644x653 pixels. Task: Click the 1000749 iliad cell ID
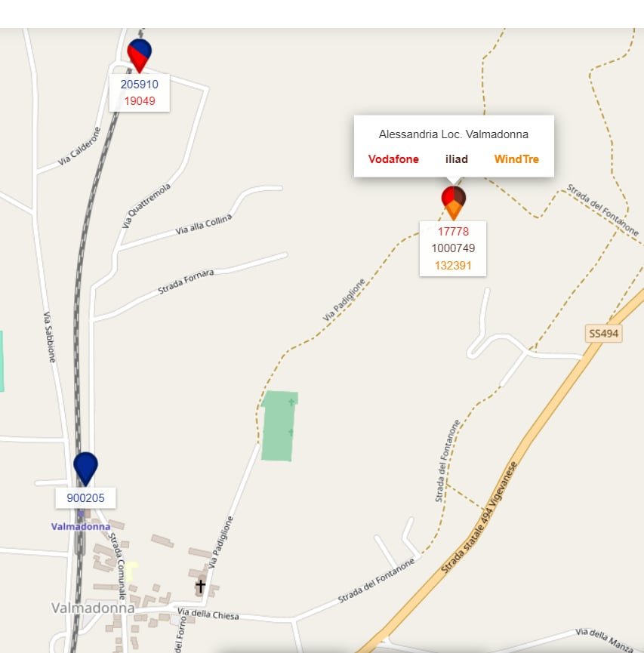[453, 248]
